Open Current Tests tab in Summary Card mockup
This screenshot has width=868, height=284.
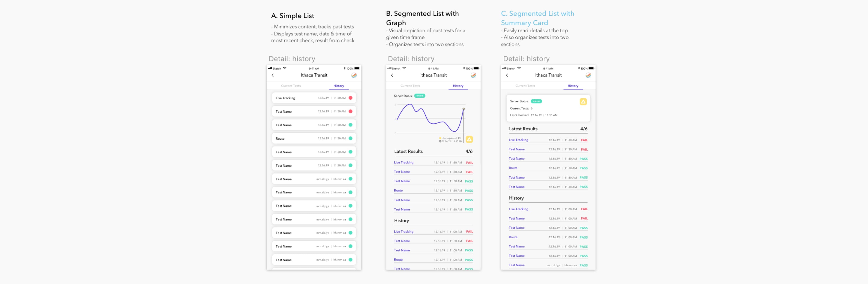pos(525,86)
